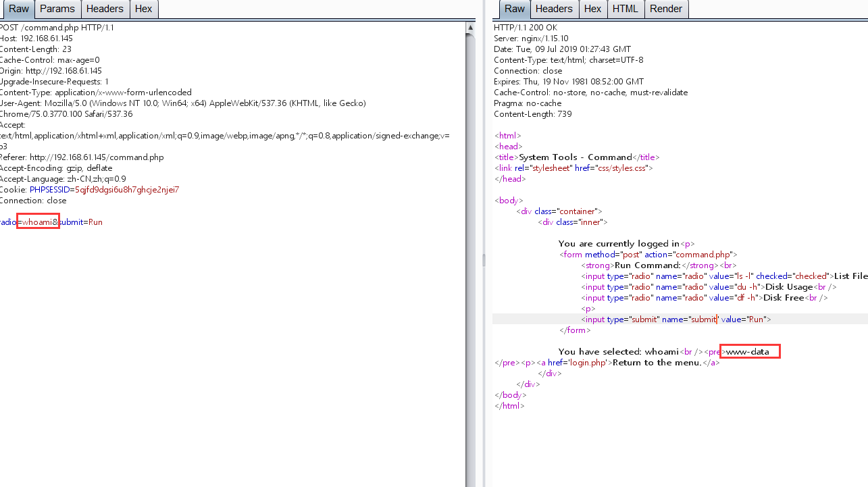Click the Content-Length: 23 request header
The width and height of the screenshot is (868, 487).
[36, 49]
